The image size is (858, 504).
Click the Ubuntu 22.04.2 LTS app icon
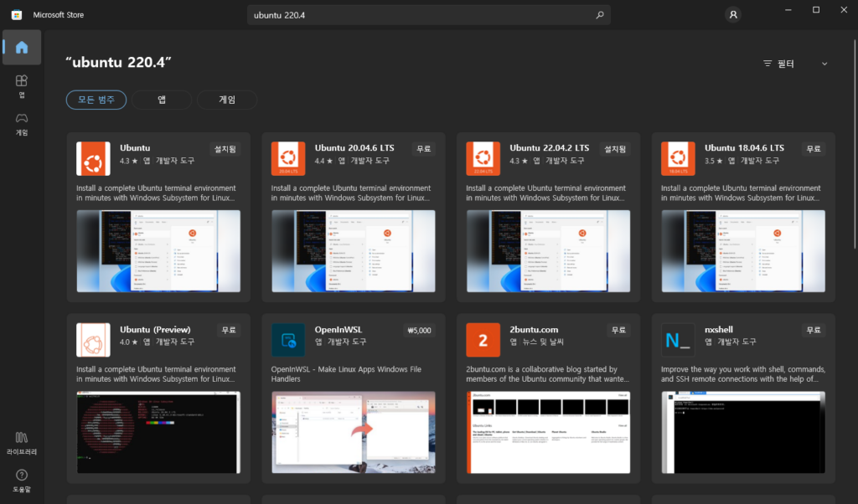coord(483,158)
